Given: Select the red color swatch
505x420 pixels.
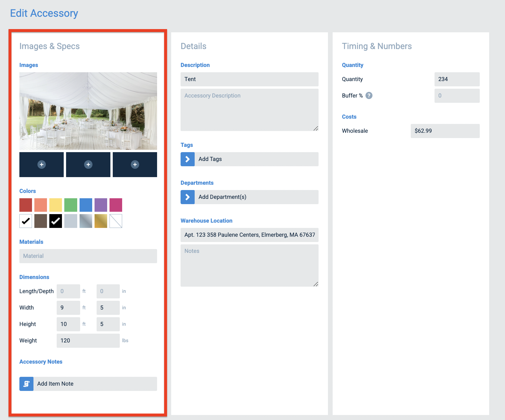Looking at the screenshot, I should click(26, 205).
